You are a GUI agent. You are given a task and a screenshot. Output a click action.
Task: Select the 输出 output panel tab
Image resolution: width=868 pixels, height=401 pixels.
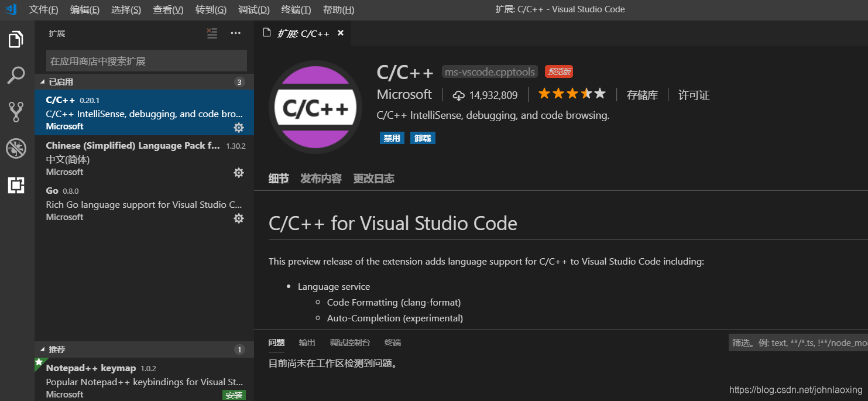(x=307, y=342)
